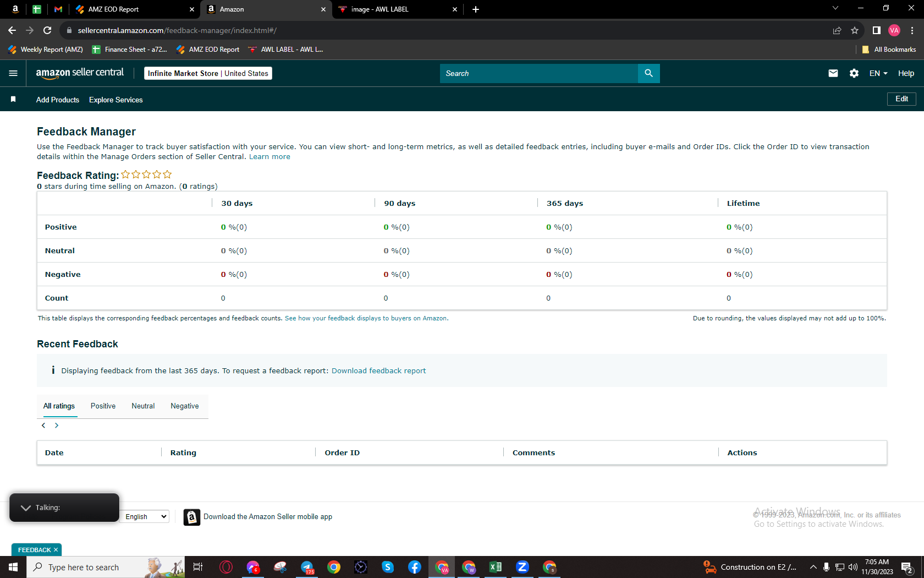Select the Neutral ratings tab
The image size is (924, 578).
(143, 406)
